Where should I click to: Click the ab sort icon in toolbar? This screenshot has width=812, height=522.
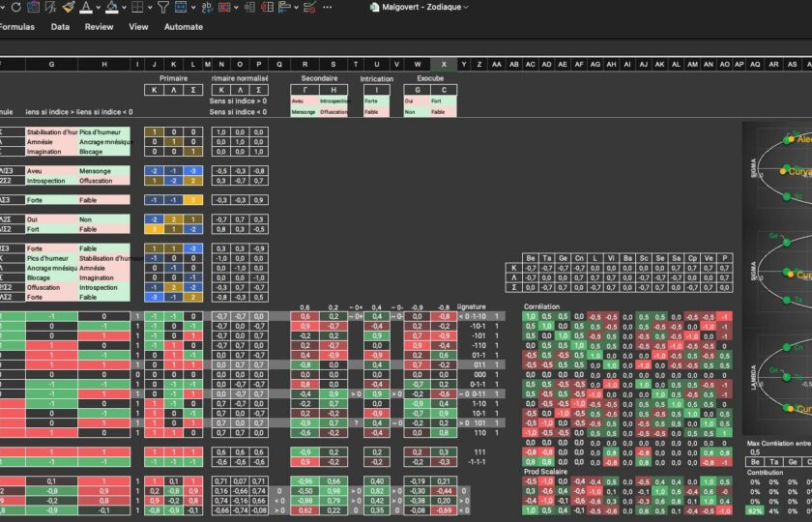point(207,7)
